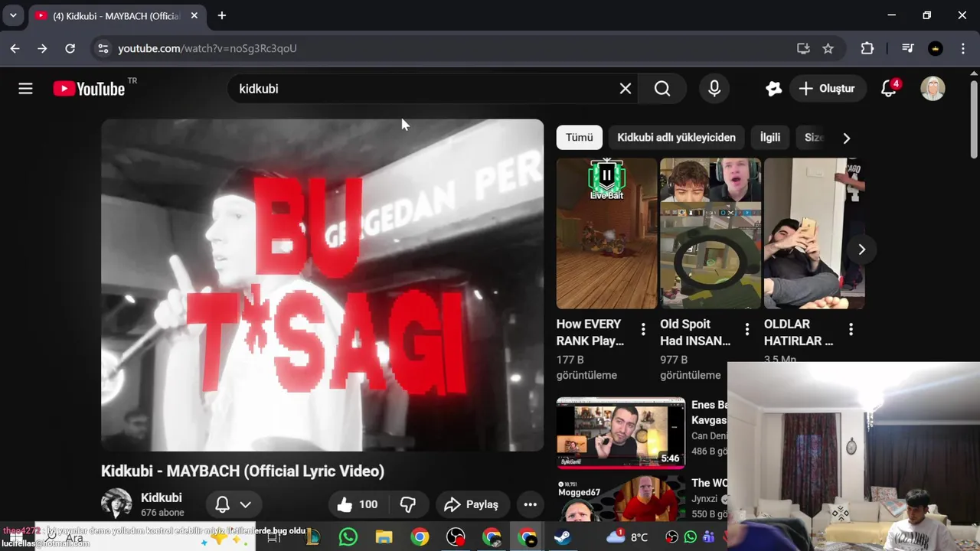Open more actions three-dot menu below video
Screen dimensions: 980x551
tap(531, 504)
